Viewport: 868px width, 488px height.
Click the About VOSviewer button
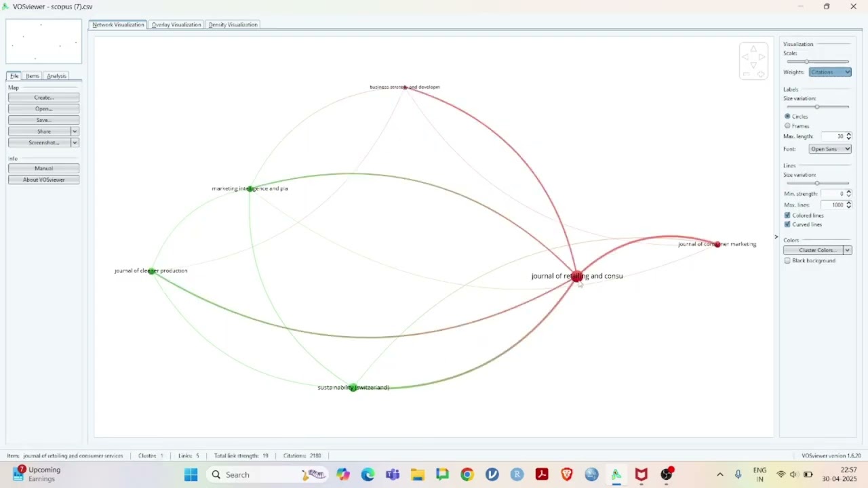tap(44, 180)
